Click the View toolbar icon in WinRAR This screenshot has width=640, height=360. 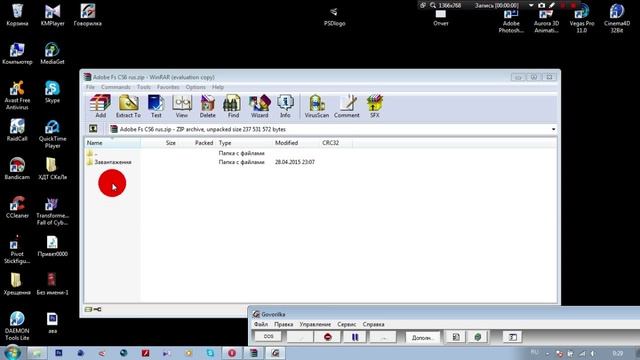coord(182,106)
